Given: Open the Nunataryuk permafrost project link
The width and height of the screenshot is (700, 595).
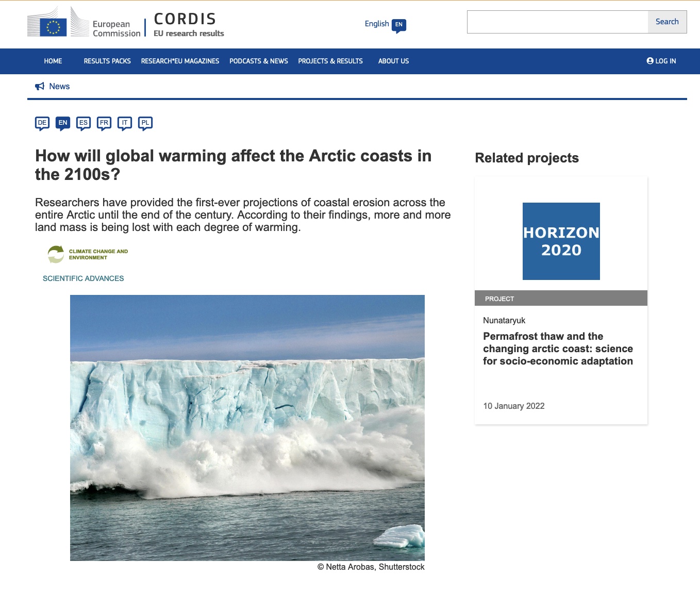Looking at the screenshot, I should [558, 349].
